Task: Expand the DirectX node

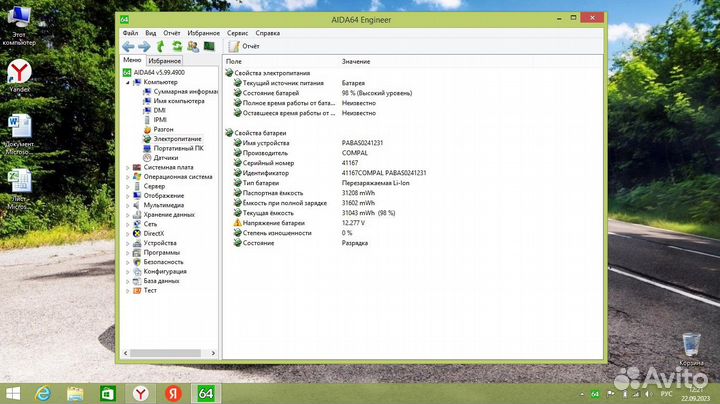Action: click(128, 234)
